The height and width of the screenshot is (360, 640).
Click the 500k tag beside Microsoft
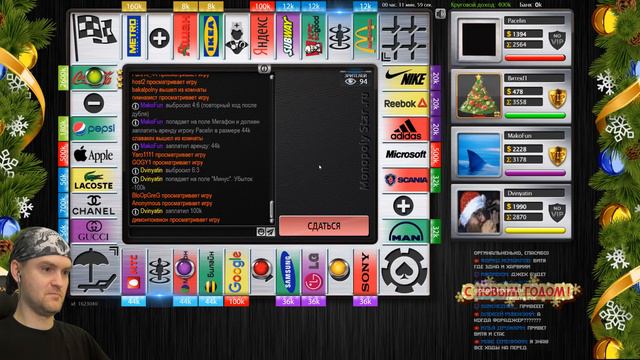click(436, 154)
